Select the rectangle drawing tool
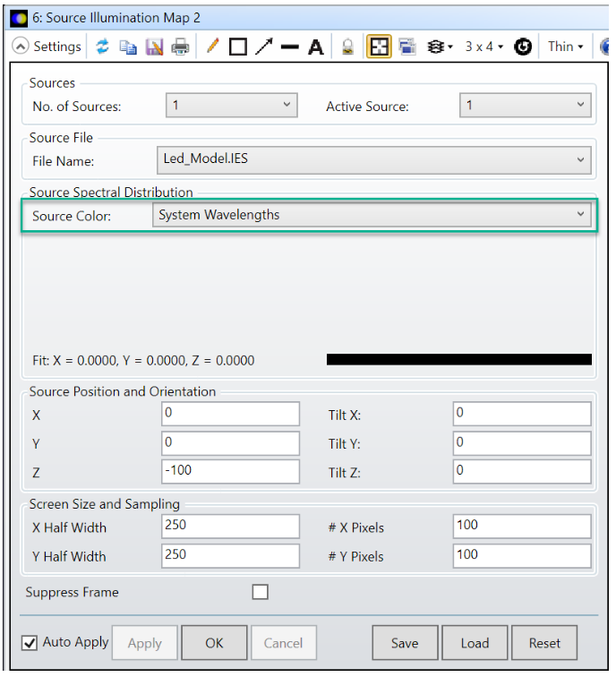The width and height of the screenshot is (616, 677). 237,47
